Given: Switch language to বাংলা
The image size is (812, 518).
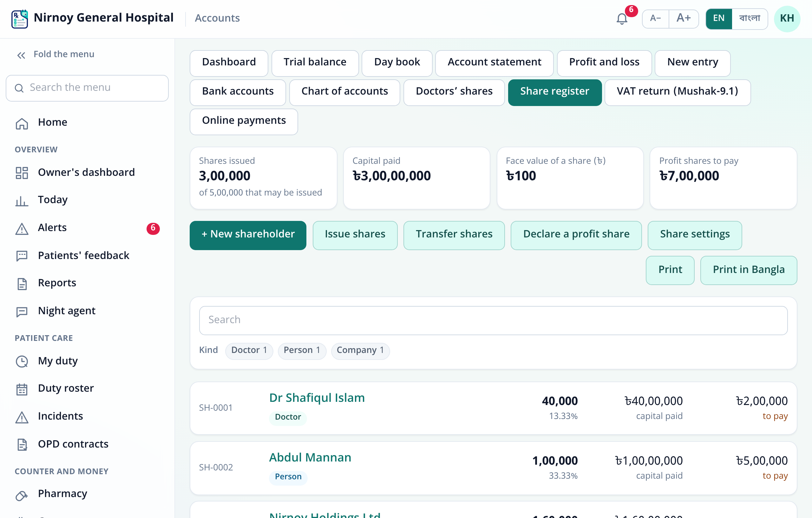Looking at the screenshot, I should tap(749, 18).
